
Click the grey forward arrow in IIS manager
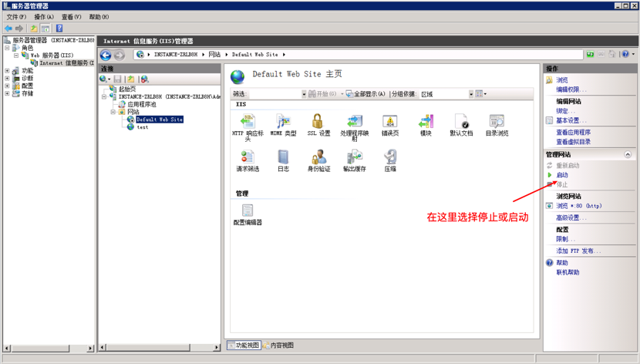pyautogui.click(x=120, y=55)
